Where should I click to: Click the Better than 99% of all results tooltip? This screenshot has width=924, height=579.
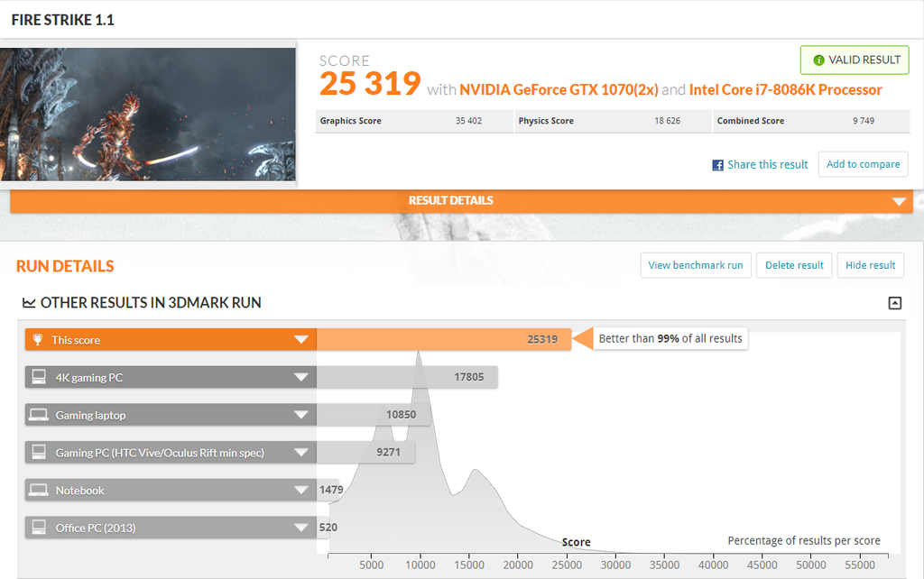670,339
